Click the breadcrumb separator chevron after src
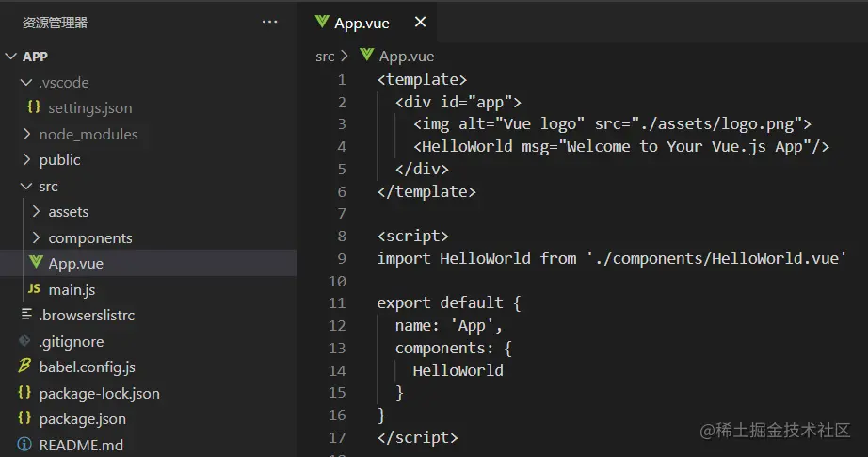 345,56
